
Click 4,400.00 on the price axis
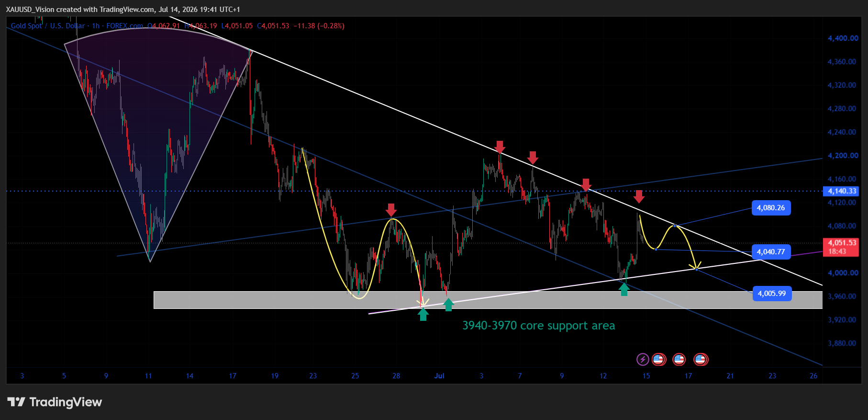point(843,38)
